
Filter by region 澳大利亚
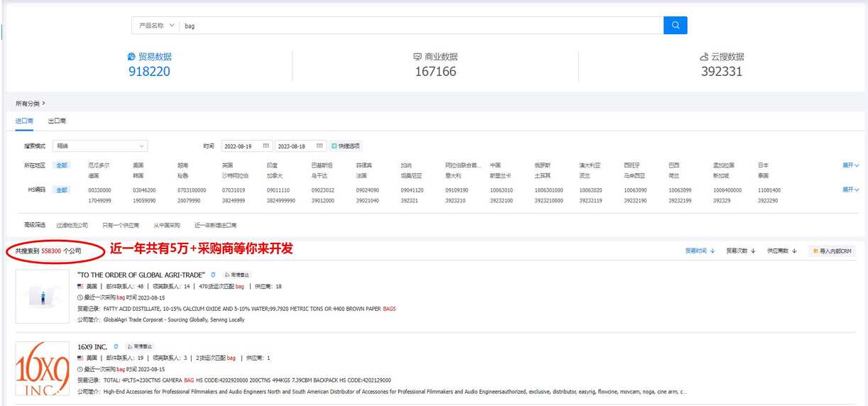[x=589, y=165]
